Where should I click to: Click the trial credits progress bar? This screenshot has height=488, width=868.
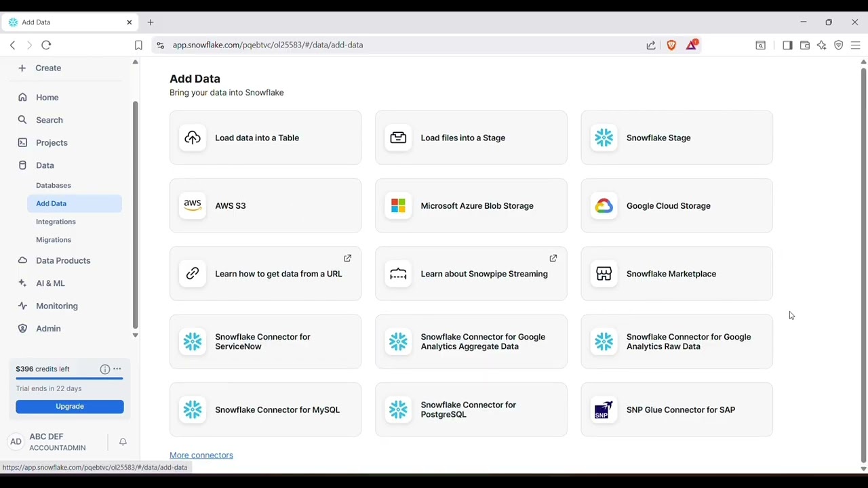pos(70,379)
